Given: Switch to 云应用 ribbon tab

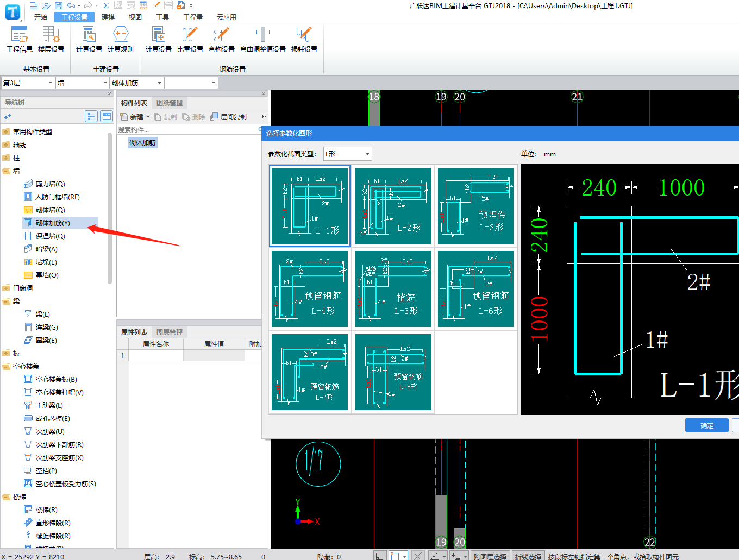Looking at the screenshot, I should (227, 17).
